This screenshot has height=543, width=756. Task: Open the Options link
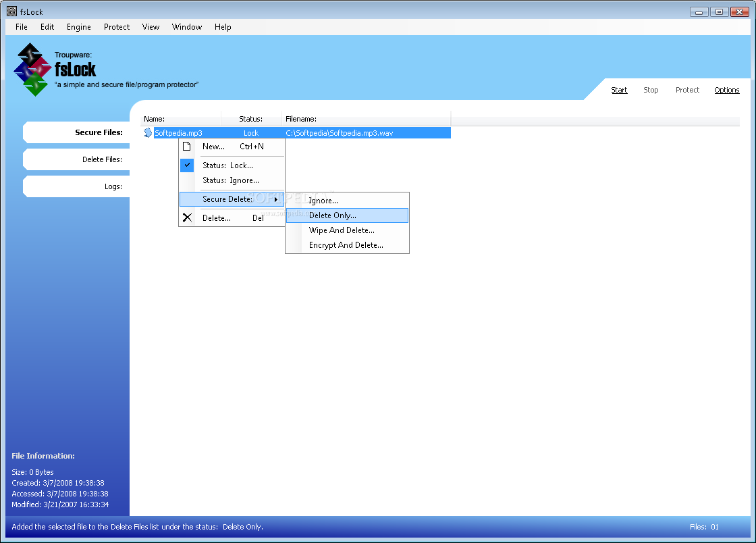point(726,90)
